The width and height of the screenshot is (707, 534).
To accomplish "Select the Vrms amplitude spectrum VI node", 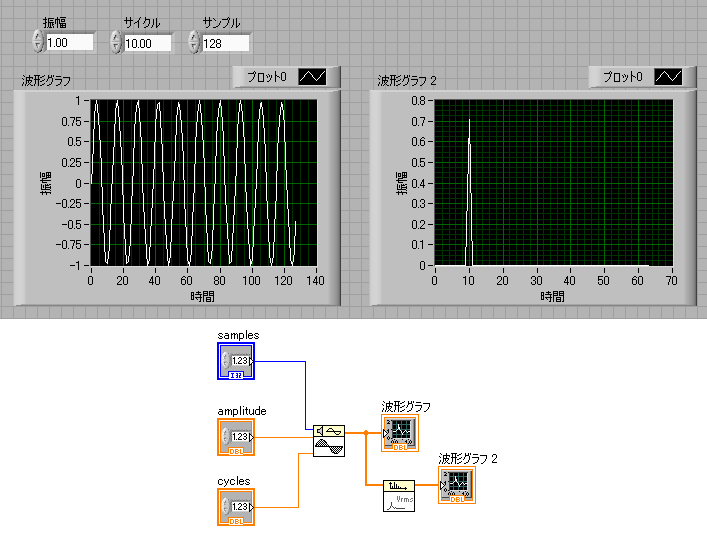I will [398, 495].
